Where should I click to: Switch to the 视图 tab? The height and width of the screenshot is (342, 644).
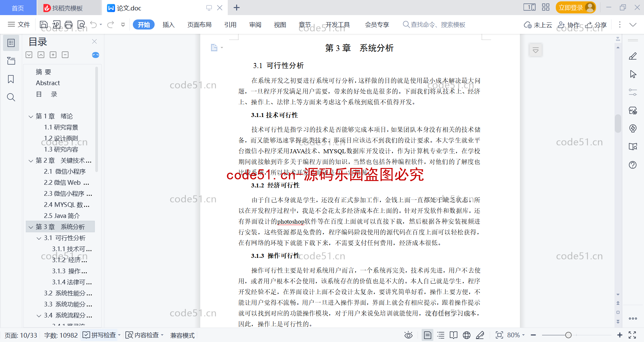click(x=280, y=25)
